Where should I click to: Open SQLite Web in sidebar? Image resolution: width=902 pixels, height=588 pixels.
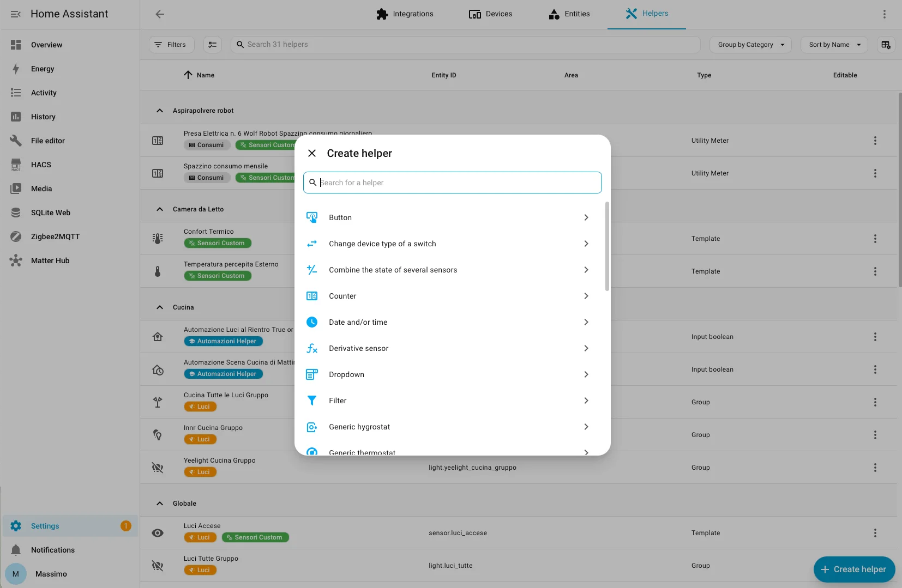[70, 213]
